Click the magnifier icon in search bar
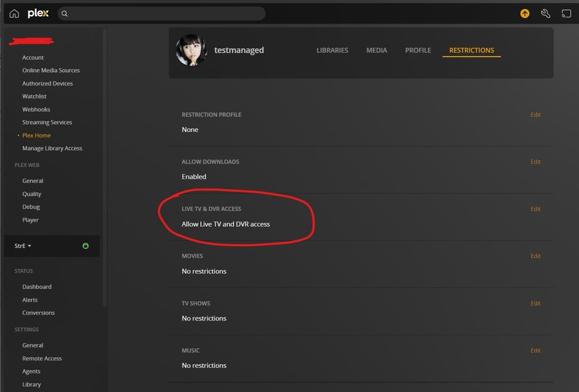Screen dimensions: 579x392 pyautogui.click(x=65, y=13)
